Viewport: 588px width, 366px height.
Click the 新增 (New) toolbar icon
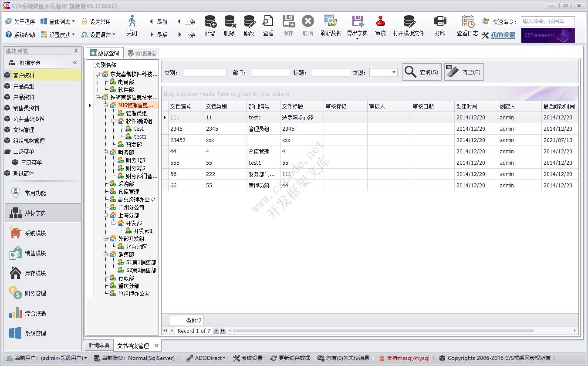[x=210, y=25]
